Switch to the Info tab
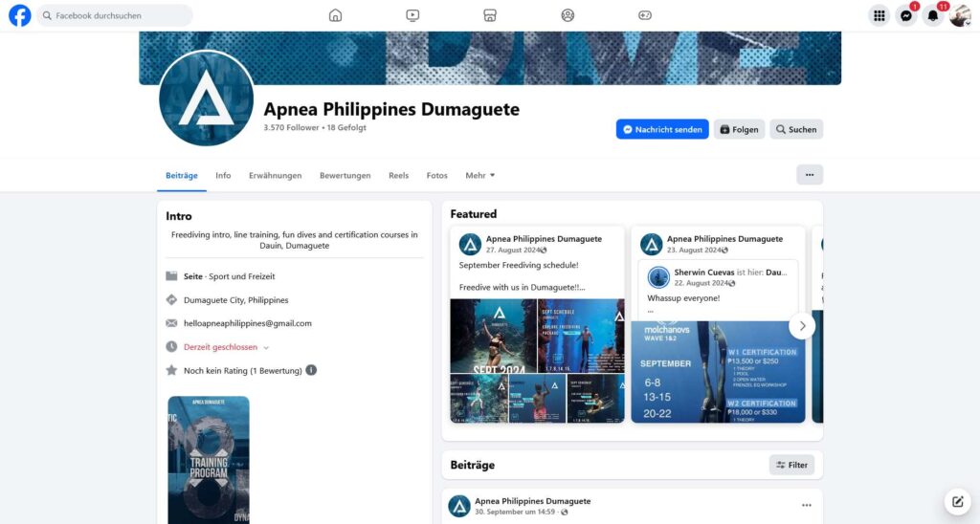Image resolution: width=980 pixels, height=524 pixels. tap(223, 175)
